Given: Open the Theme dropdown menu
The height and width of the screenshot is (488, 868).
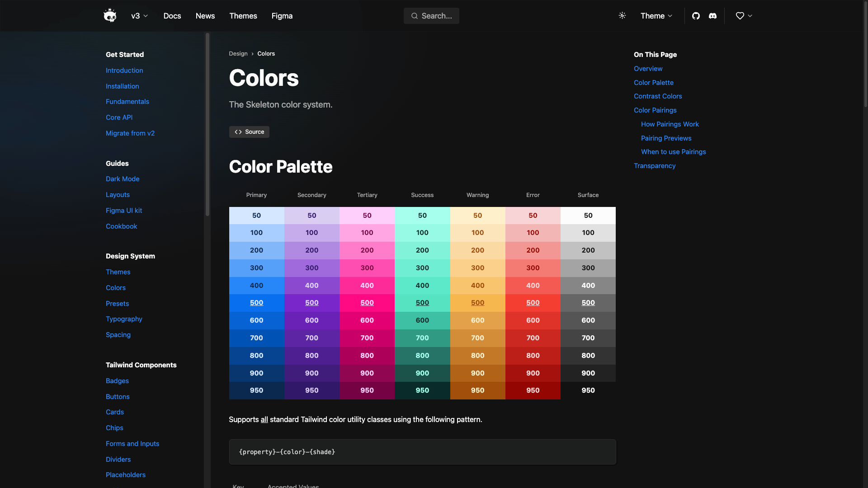Looking at the screenshot, I should click(x=656, y=16).
